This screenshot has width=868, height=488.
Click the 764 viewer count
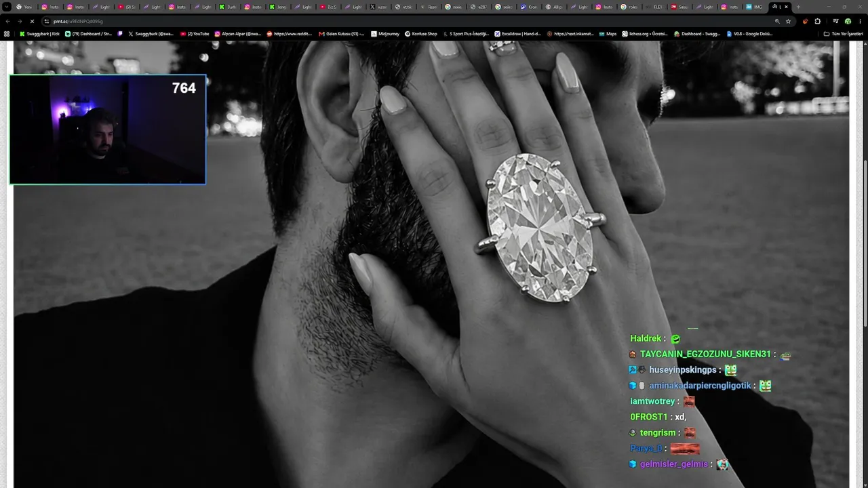click(184, 88)
